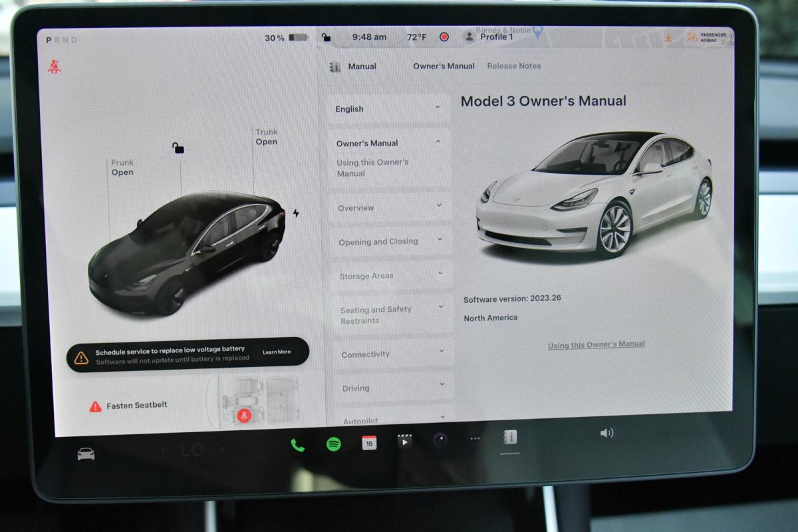Tap the volume speaker icon
Viewport: 798px width, 532px height.
[606, 433]
